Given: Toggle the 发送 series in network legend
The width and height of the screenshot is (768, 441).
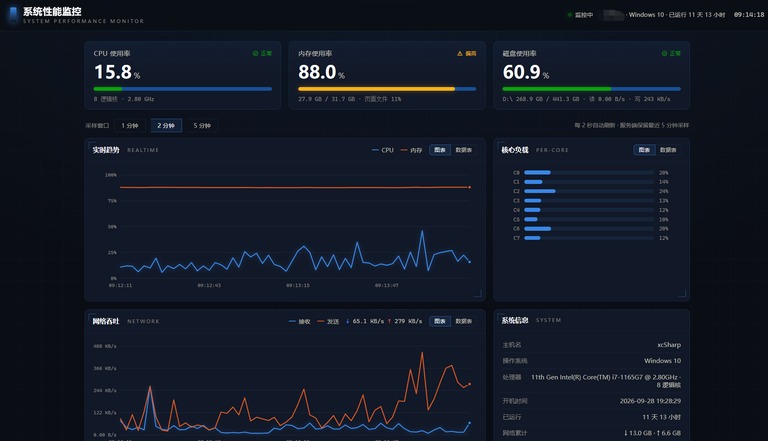Looking at the screenshot, I should [328, 321].
